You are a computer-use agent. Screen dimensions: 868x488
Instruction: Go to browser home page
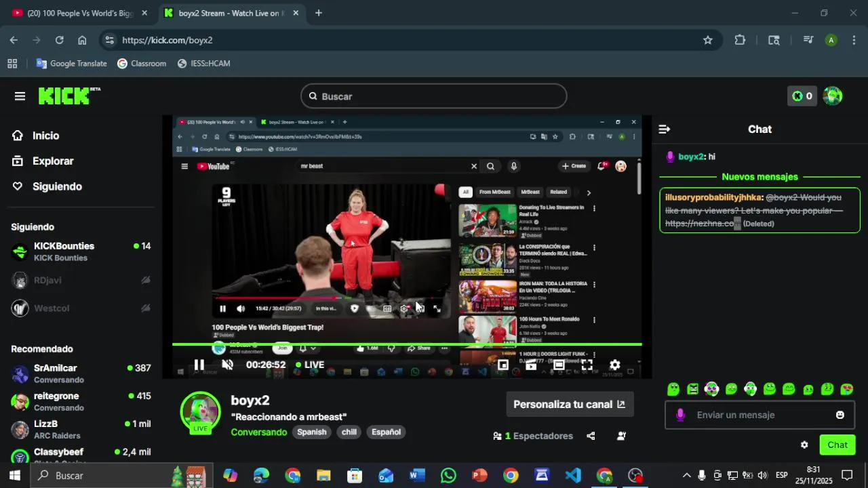[82, 40]
